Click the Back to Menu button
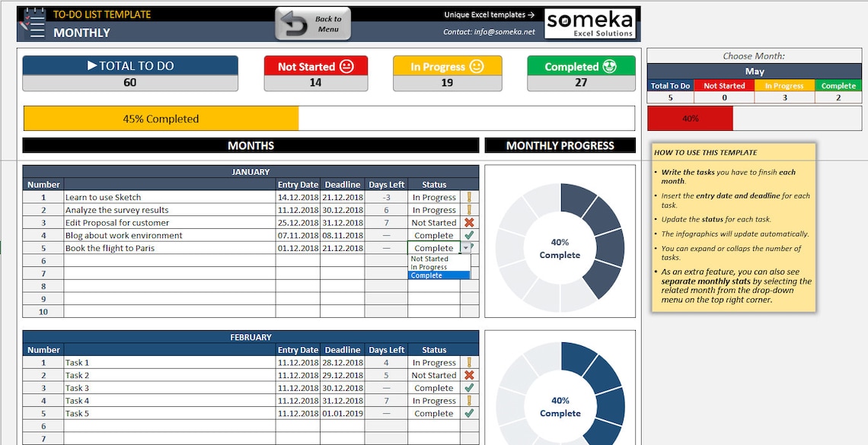868x445 pixels. click(x=311, y=23)
